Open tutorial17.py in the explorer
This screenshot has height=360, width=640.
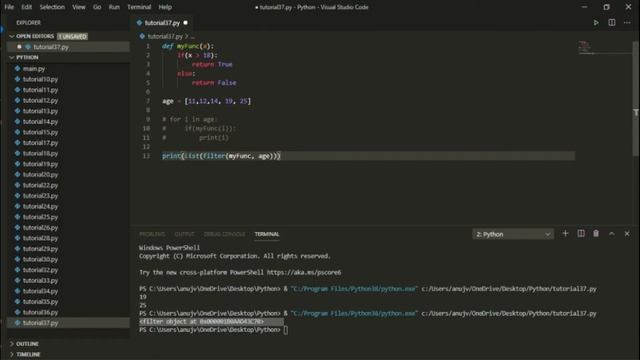[x=69, y=143]
